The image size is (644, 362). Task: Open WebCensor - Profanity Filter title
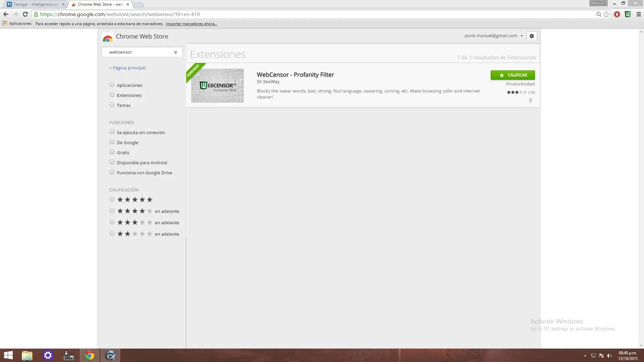point(295,75)
